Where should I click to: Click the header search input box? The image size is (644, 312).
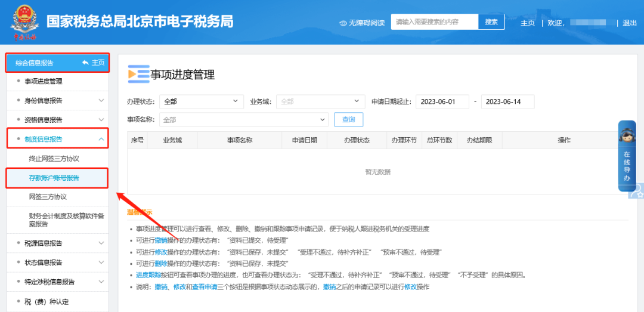click(x=435, y=22)
